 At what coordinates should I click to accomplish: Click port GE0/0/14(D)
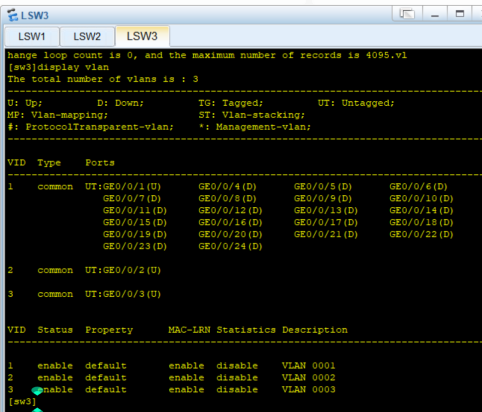(x=421, y=211)
